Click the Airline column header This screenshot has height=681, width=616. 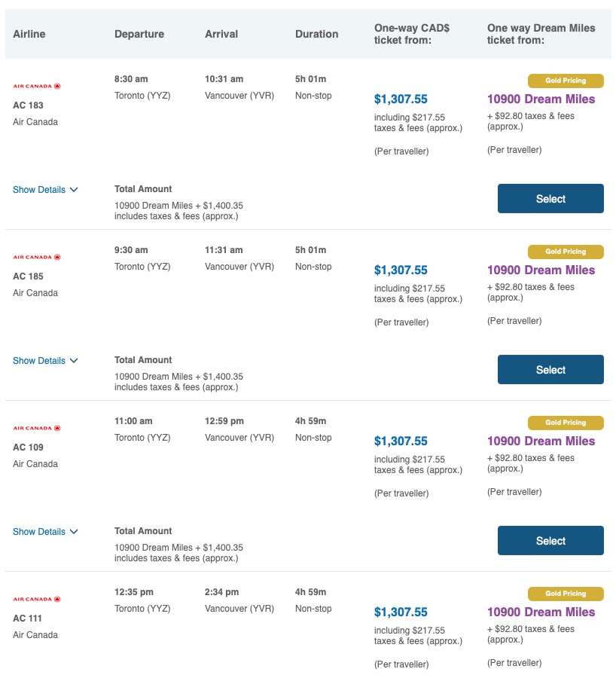(x=29, y=34)
